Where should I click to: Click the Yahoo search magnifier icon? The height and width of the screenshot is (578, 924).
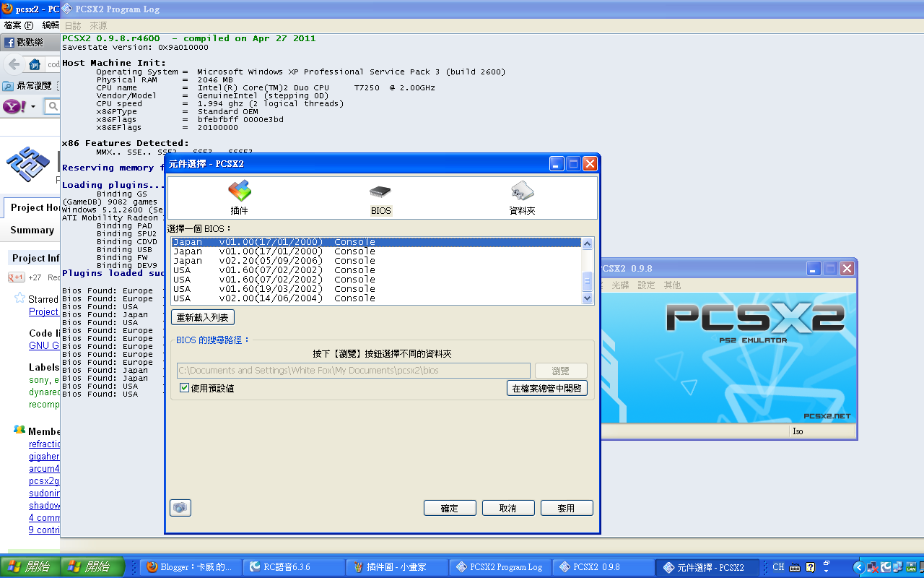pyautogui.click(x=53, y=107)
